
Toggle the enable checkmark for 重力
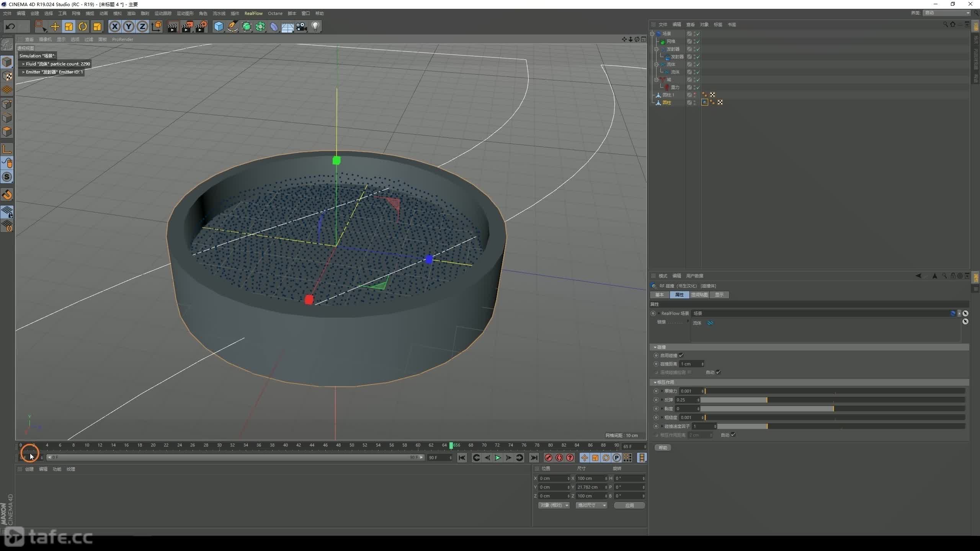coord(698,87)
